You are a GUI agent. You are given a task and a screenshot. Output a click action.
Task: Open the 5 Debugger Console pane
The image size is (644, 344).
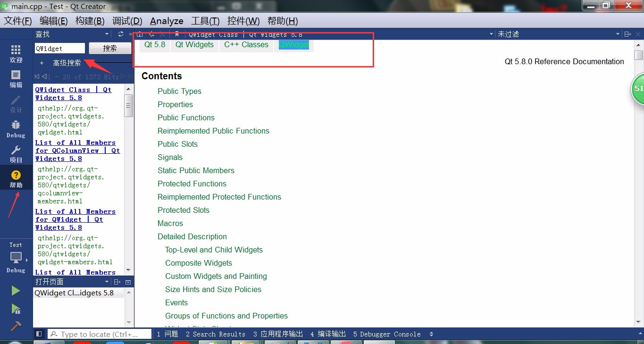coord(387,334)
